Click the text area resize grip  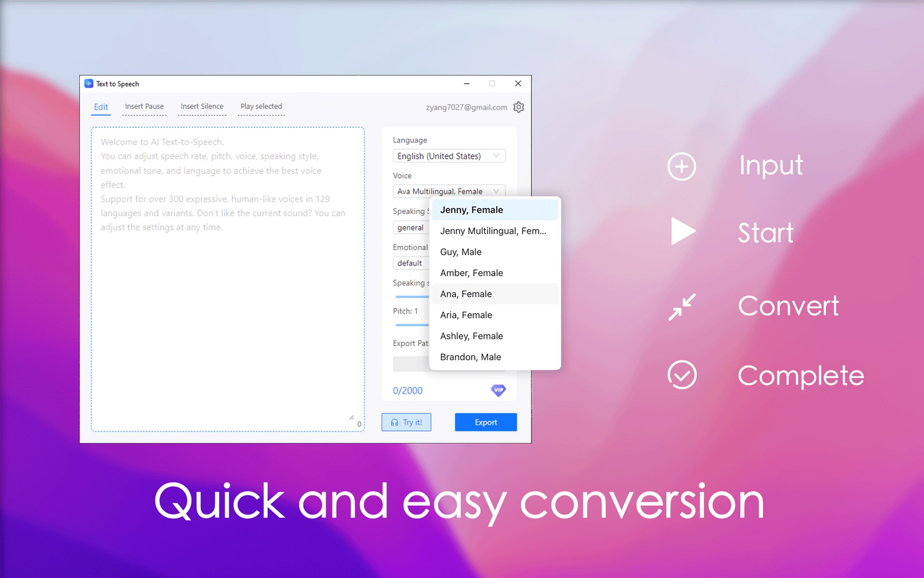(x=351, y=418)
